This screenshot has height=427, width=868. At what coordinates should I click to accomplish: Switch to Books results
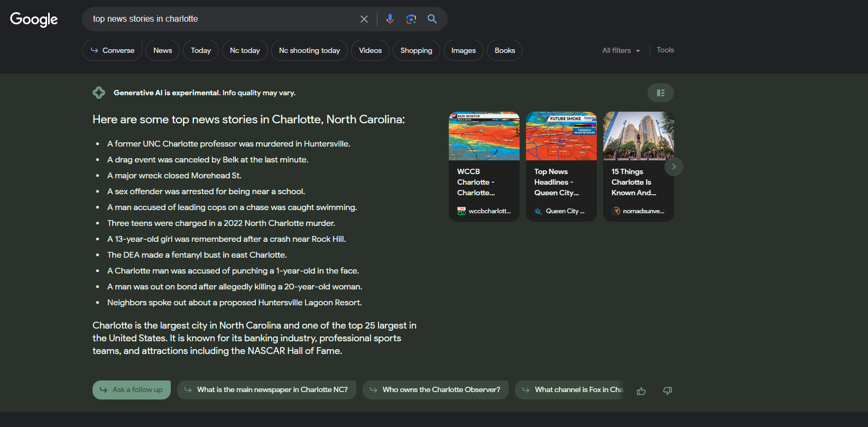coord(505,50)
